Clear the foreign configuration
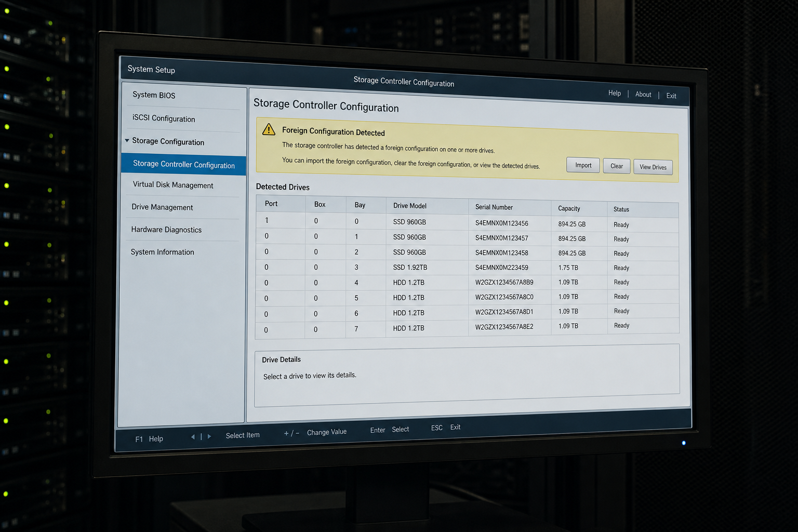Viewport: 798px width, 532px height. coord(617,166)
